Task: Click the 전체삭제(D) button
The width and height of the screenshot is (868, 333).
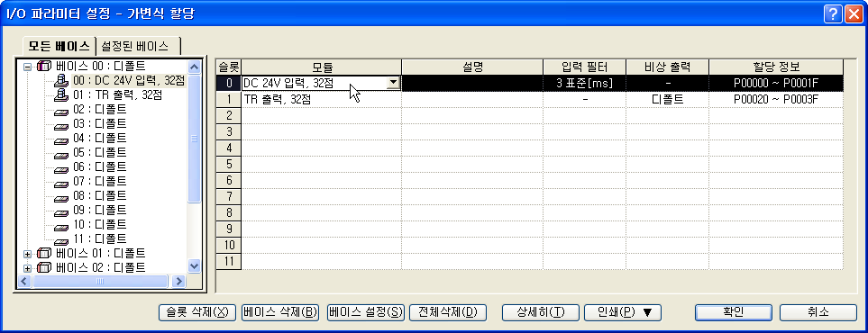Action: (448, 312)
